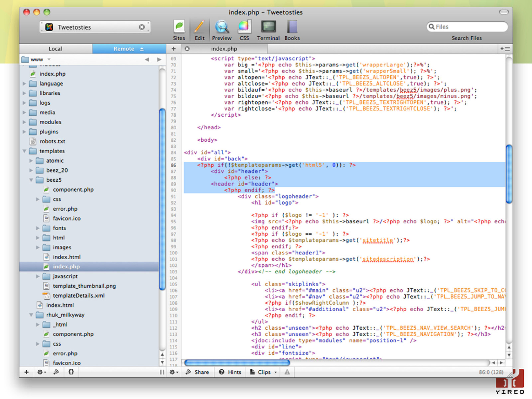Open the Terminal view
The image size is (532, 399).
pyautogui.click(x=268, y=30)
